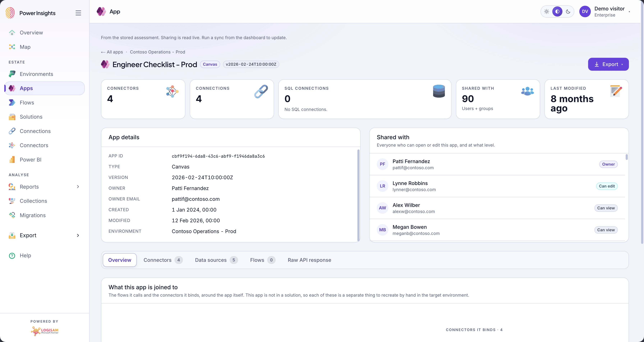Click the DV user avatar
This screenshot has width=644, height=342.
pos(585,11)
